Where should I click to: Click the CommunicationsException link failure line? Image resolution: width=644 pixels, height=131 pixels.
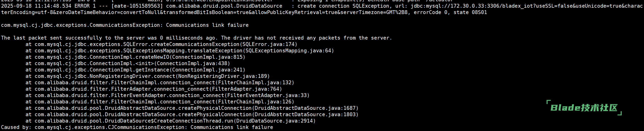pos(125,25)
